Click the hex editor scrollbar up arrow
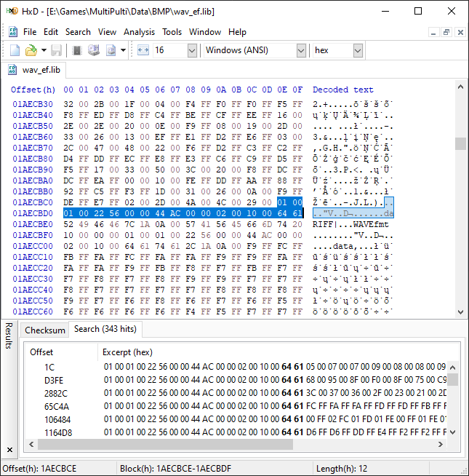The width and height of the screenshot is (469, 476). (x=460, y=87)
